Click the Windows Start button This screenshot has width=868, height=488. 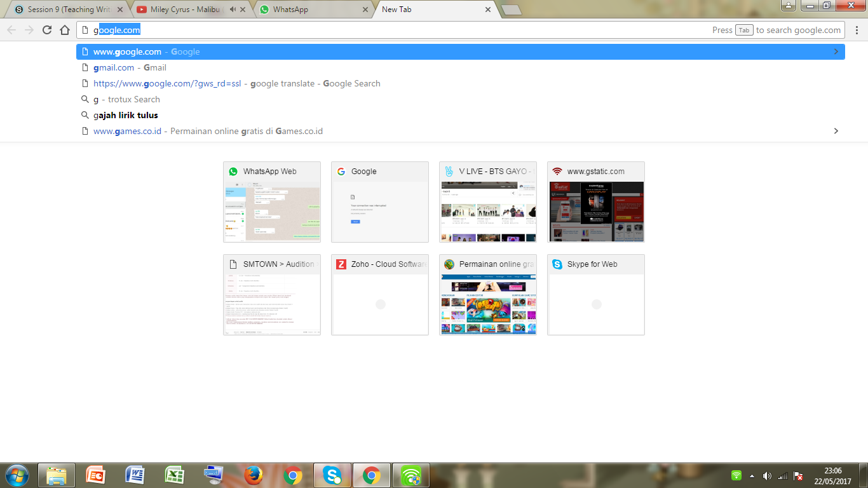[x=17, y=475]
